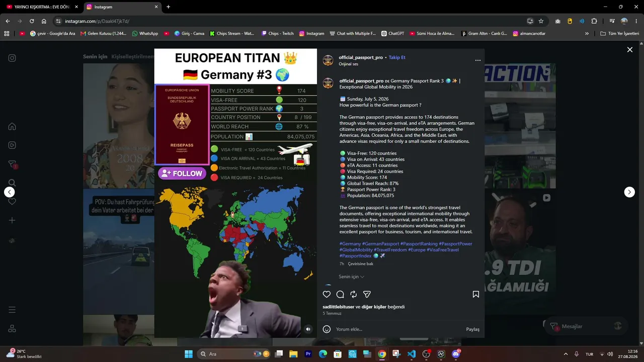Viewport: 644px width, 362px height.
Task: Open the Chrome apps grid shortcut
Action: (x=7, y=34)
